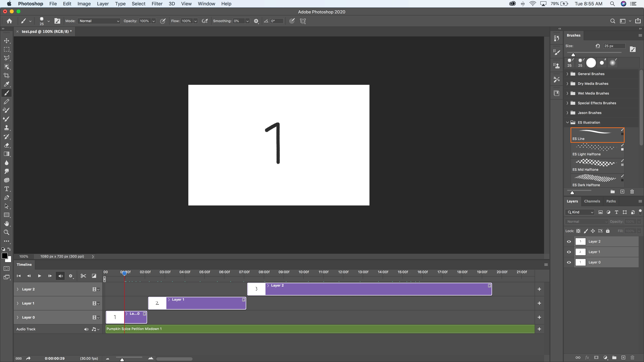Screen dimensions: 644x362
Task: Toggle visibility of Layer 0
Action: (x=569, y=262)
